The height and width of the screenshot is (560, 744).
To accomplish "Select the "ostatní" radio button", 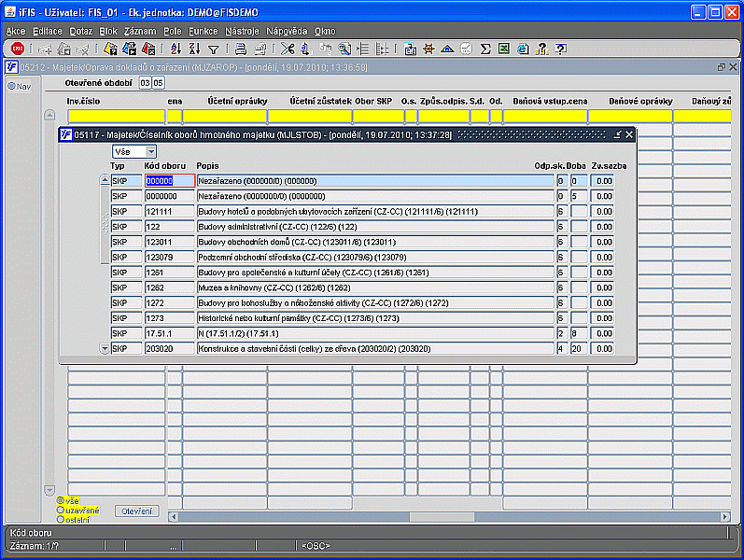I will (x=61, y=519).
